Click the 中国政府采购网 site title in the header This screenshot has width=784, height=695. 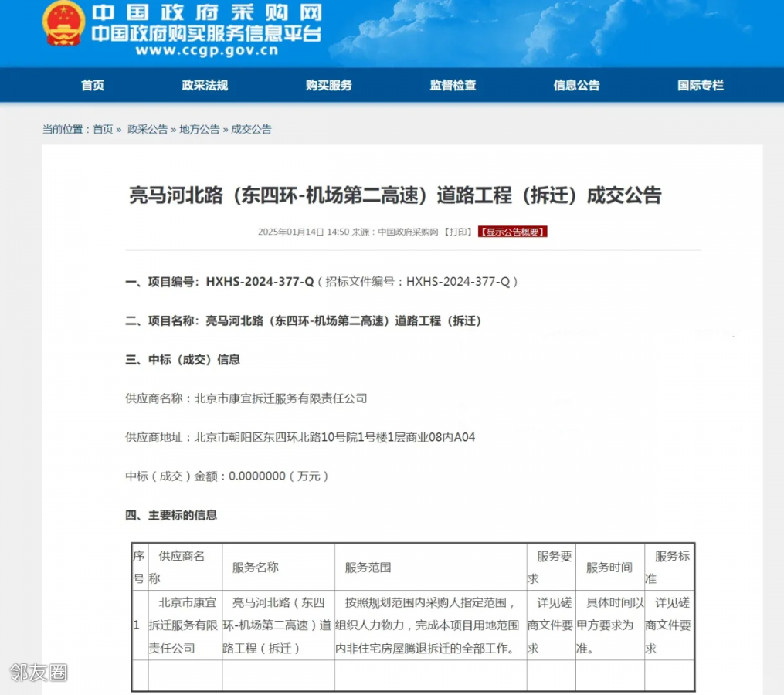(206, 13)
